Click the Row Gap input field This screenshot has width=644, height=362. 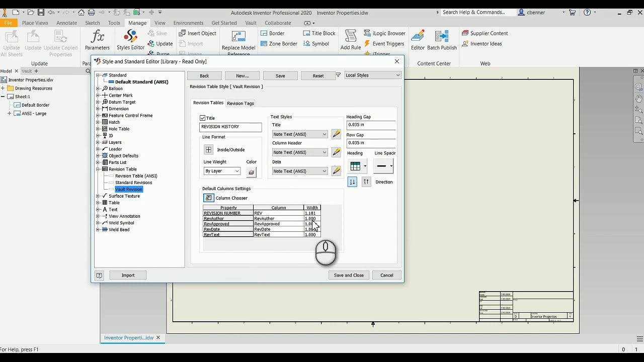tap(371, 143)
